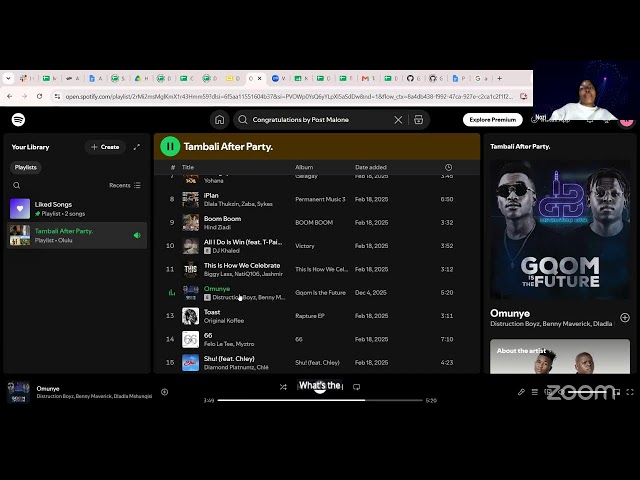640x480 pixels.
Task: Switch to the Gmail tab
Action: [x=368, y=78]
